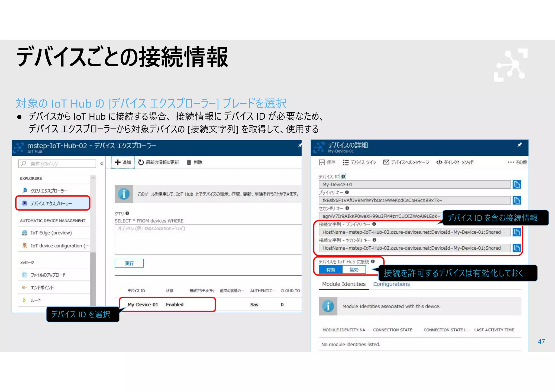Click the CLOUD TO column header
Image resolution: width=555 pixels, height=392 pixels.
291,291
